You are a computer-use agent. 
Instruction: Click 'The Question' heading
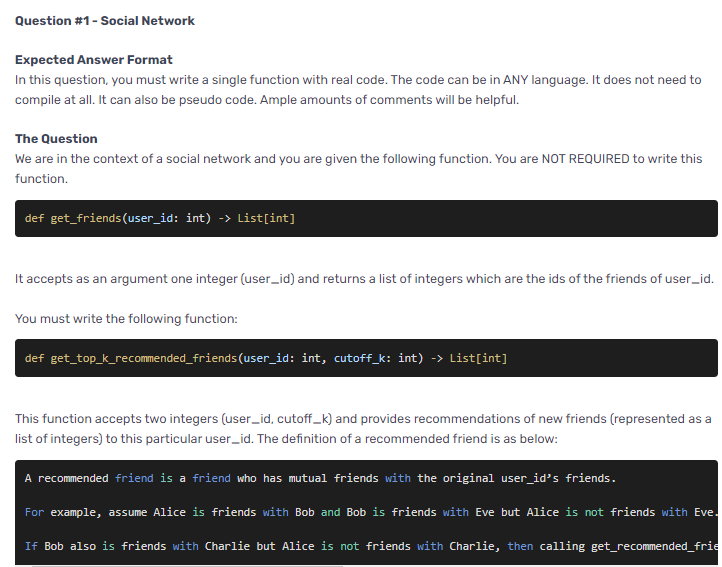(x=56, y=139)
